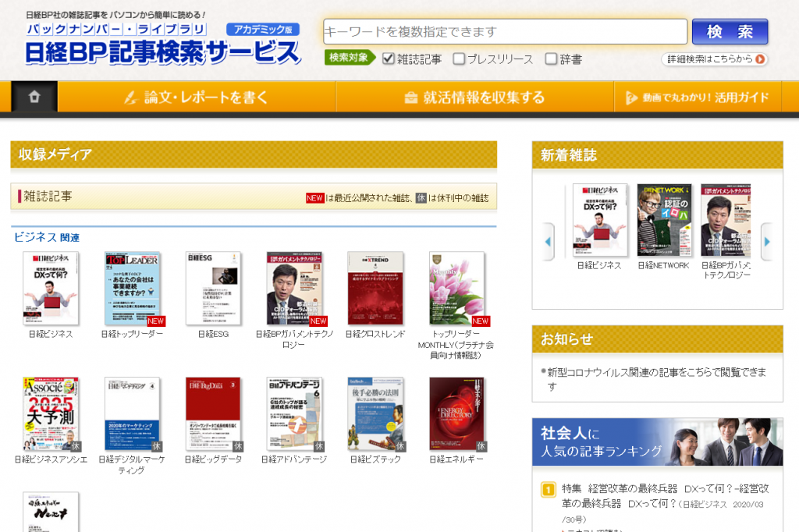Click 日経トップリーダー text link
Image resolution: width=799 pixels, height=532 pixels.
[x=132, y=334]
